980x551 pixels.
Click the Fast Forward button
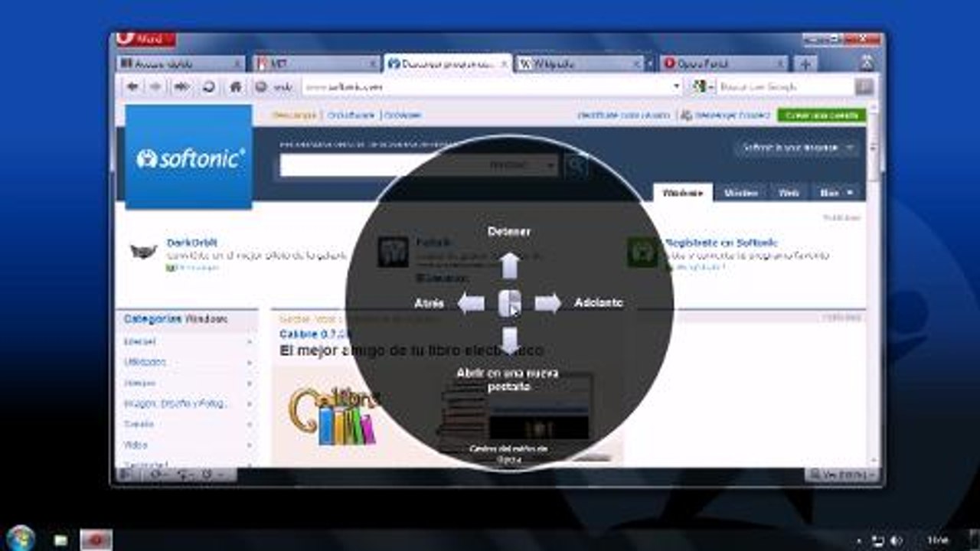(x=181, y=87)
